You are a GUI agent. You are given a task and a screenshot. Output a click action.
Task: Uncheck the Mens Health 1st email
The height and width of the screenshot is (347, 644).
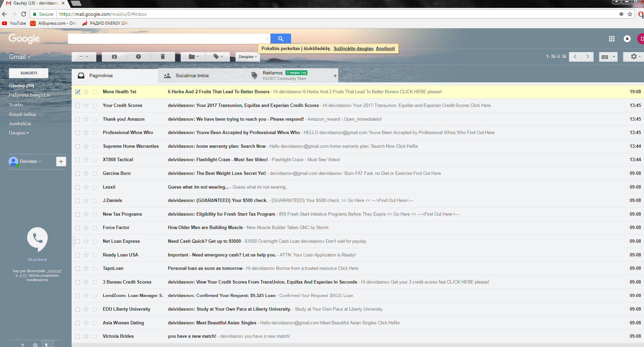(78, 92)
